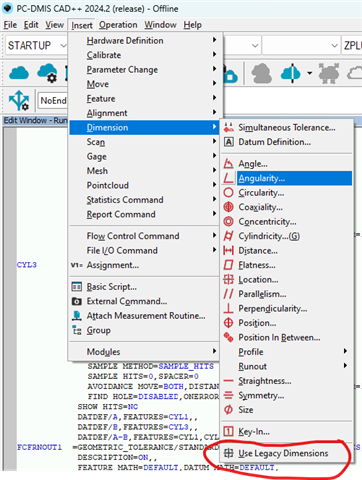Toggle Use Legacy Dimensions option
The image size is (362, 480).
(x=287, y=453)
